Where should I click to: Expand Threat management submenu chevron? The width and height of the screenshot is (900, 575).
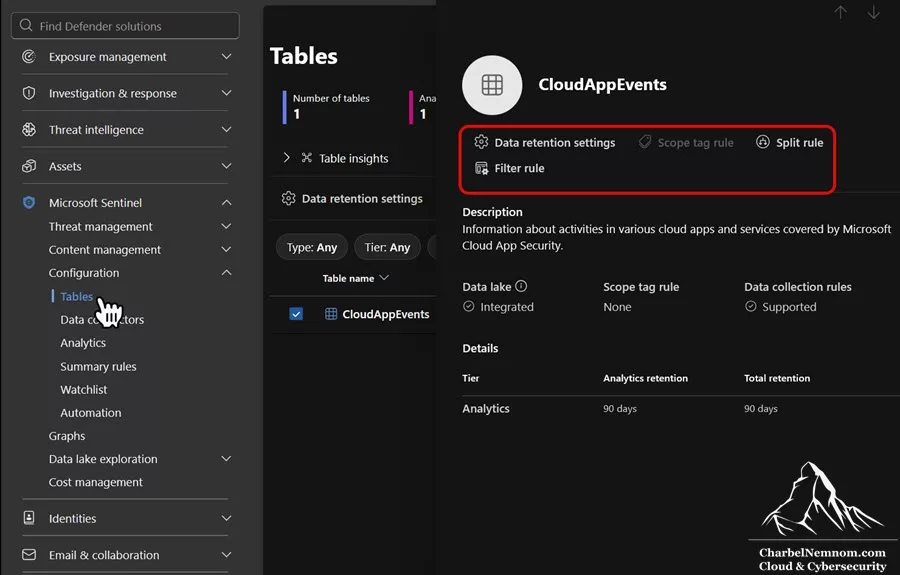tap(227, 227)
